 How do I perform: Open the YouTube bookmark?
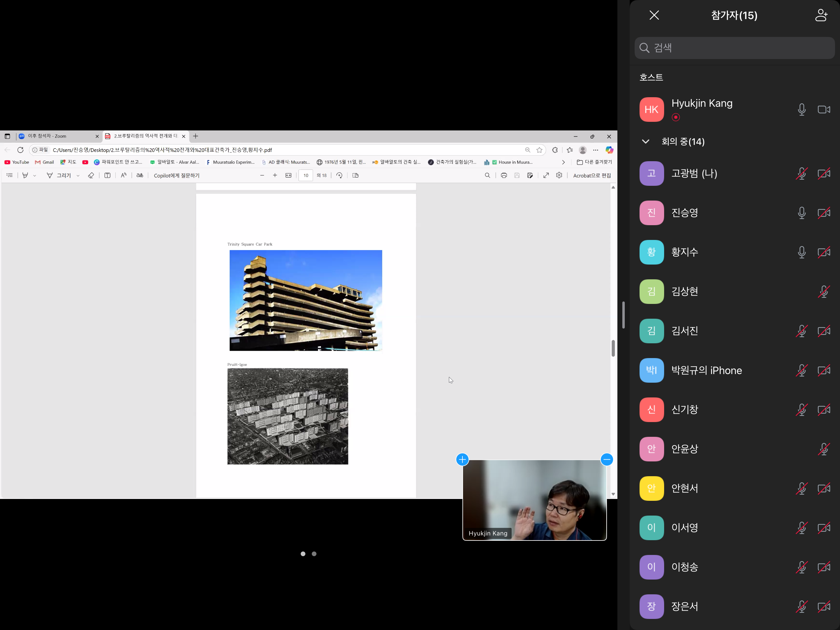tap(17, 162)
